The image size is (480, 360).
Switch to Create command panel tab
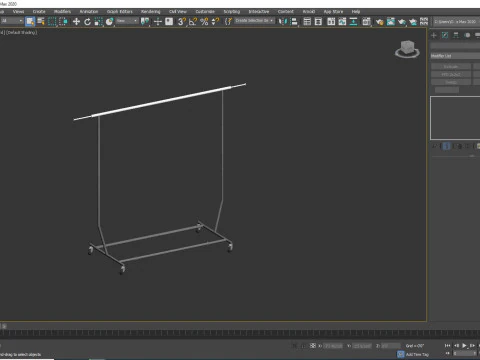pos(434,35)
